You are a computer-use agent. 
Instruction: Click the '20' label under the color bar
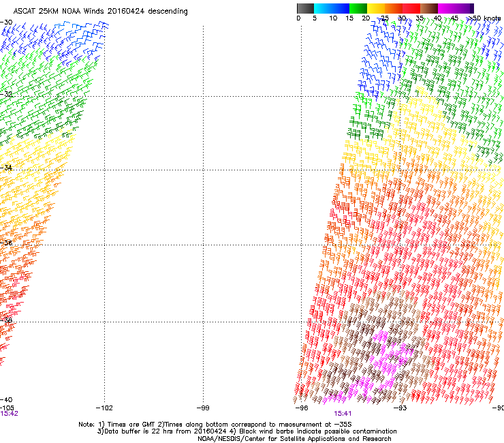[366, 18]
